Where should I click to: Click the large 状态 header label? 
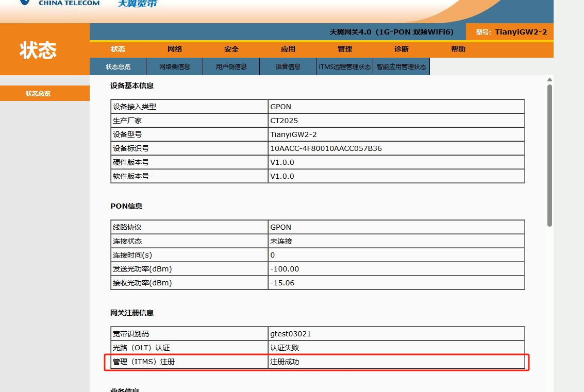[x=38, y=50]
